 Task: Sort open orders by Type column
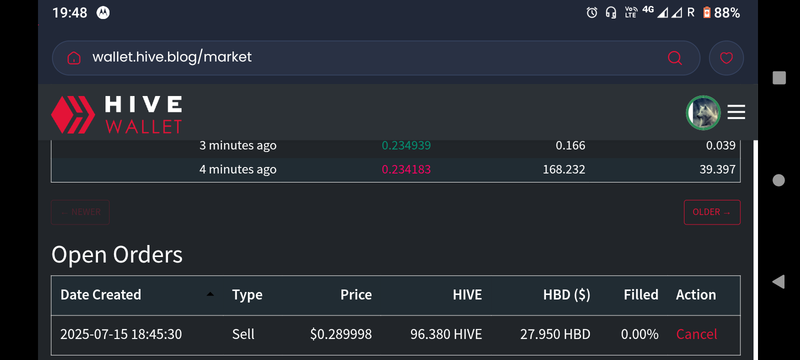coord(247,295)
